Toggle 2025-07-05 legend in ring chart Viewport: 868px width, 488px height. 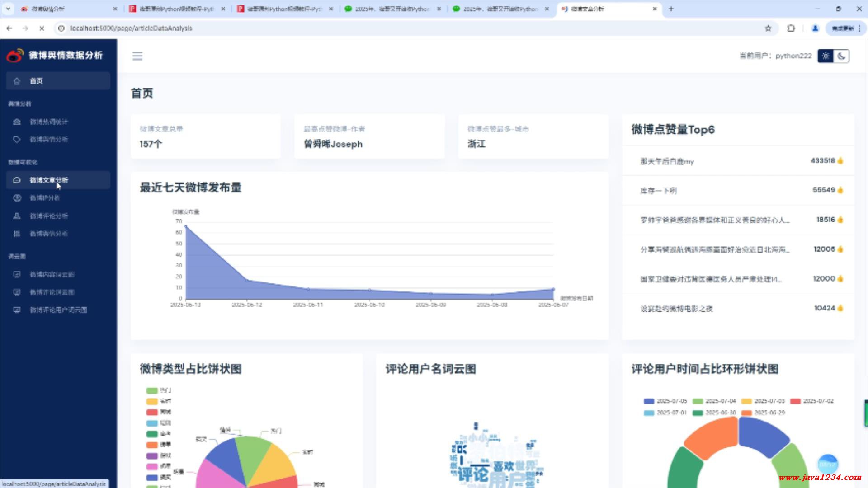pos(665,401)
